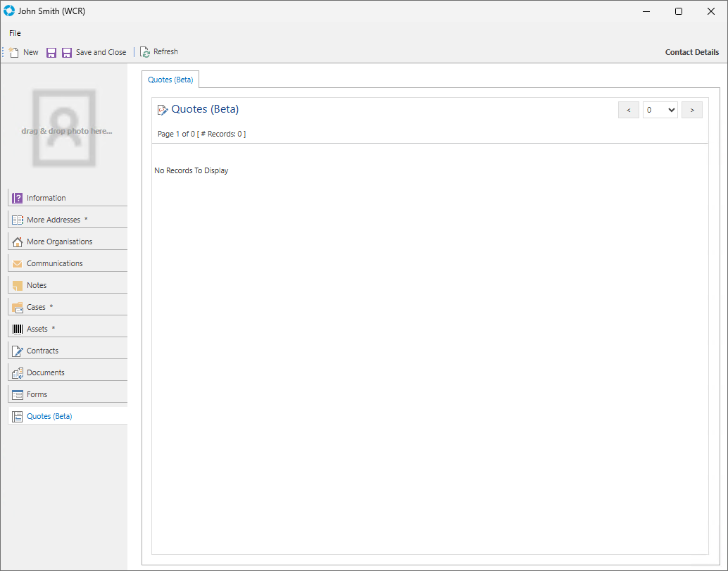Open the Cases section
The image size is (728, 571).
coord(36,307)
